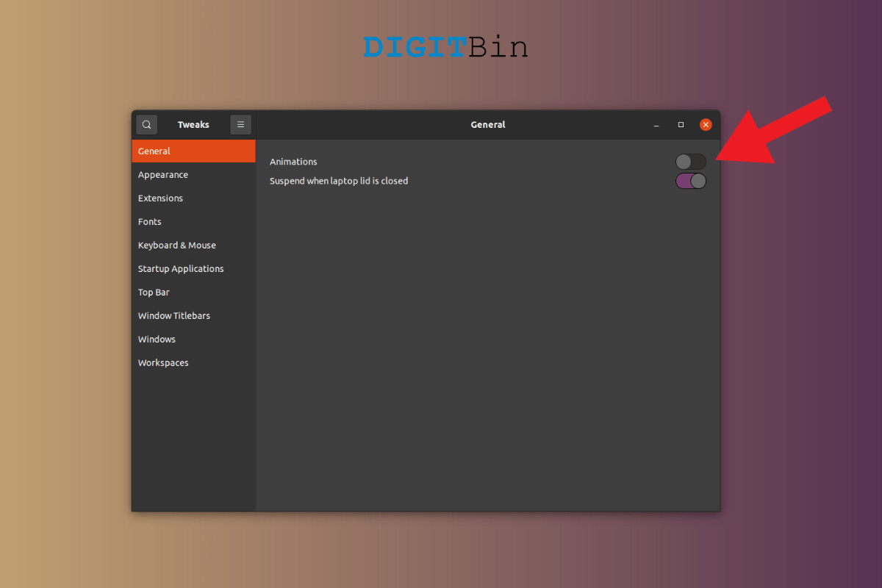Click the Suspend when laptop lid label
The width and height of the screenshot is (882, 588).
coord(338,180)
